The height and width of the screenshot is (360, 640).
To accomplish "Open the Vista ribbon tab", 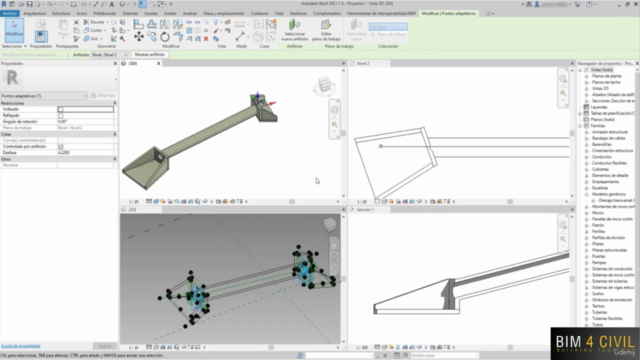I will 279,13.
